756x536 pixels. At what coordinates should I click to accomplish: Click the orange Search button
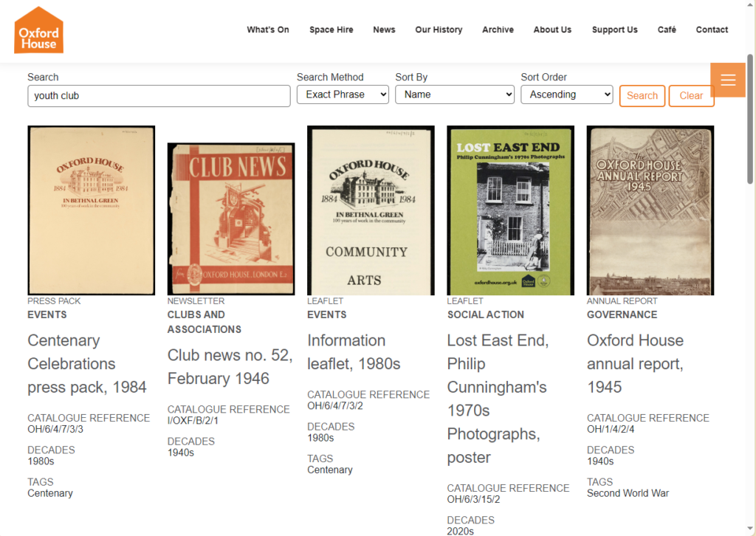coord(642,96)
